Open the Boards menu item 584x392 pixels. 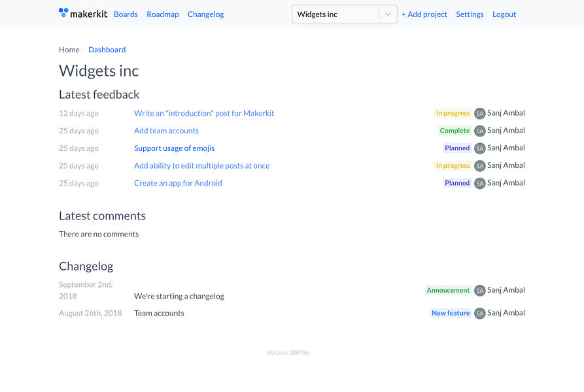click(x=126, y=14)
